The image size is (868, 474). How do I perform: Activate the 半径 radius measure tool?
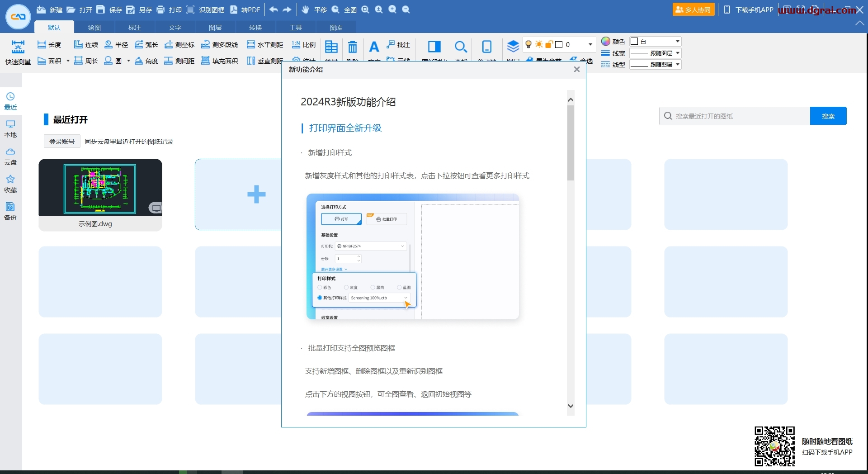click(x=116, y=44)
